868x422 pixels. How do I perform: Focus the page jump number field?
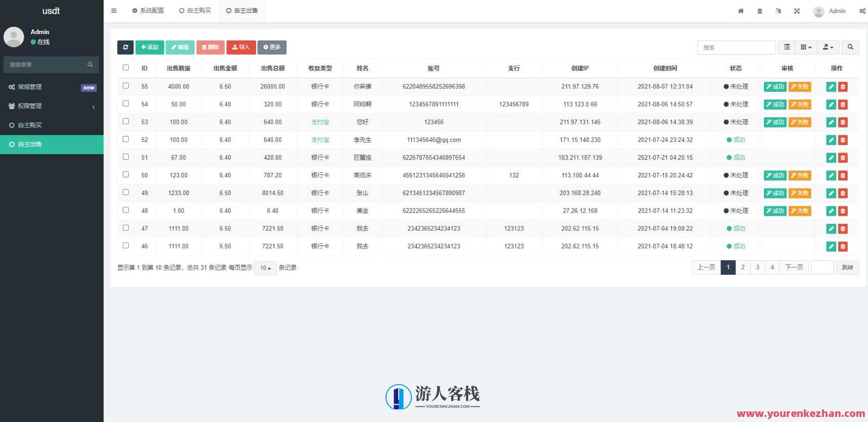pos(823,267)
